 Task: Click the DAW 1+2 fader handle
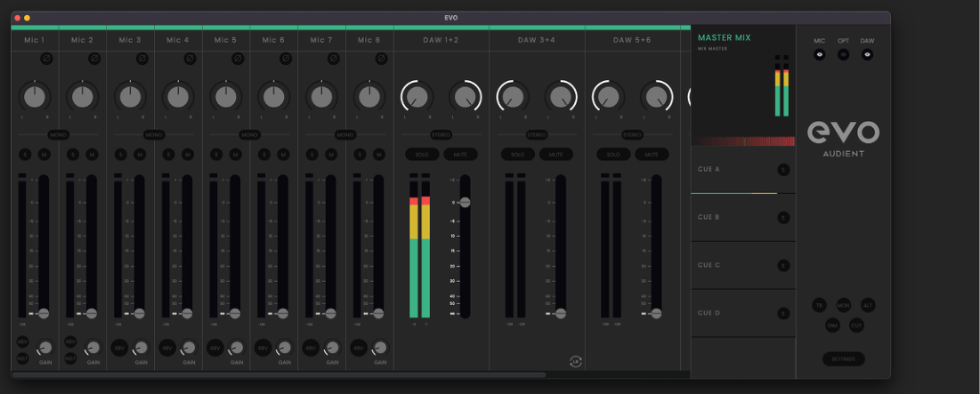(x=465, y=202)
